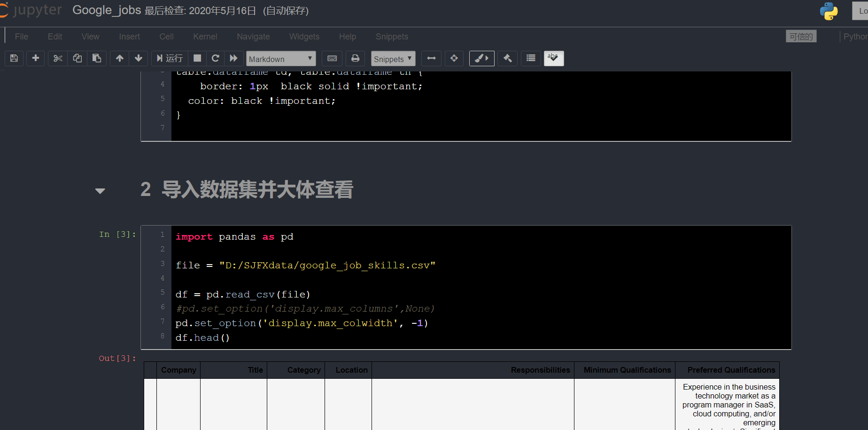Toggle the code prettify brush icon
This screenshot has height=430, width=868.
pyautogui.click(x=481, y=58)
